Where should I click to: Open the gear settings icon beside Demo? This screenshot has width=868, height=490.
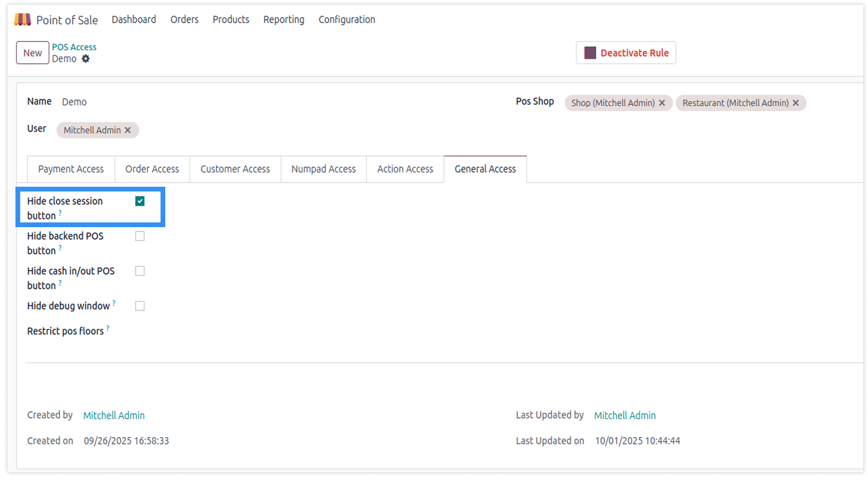86,59
